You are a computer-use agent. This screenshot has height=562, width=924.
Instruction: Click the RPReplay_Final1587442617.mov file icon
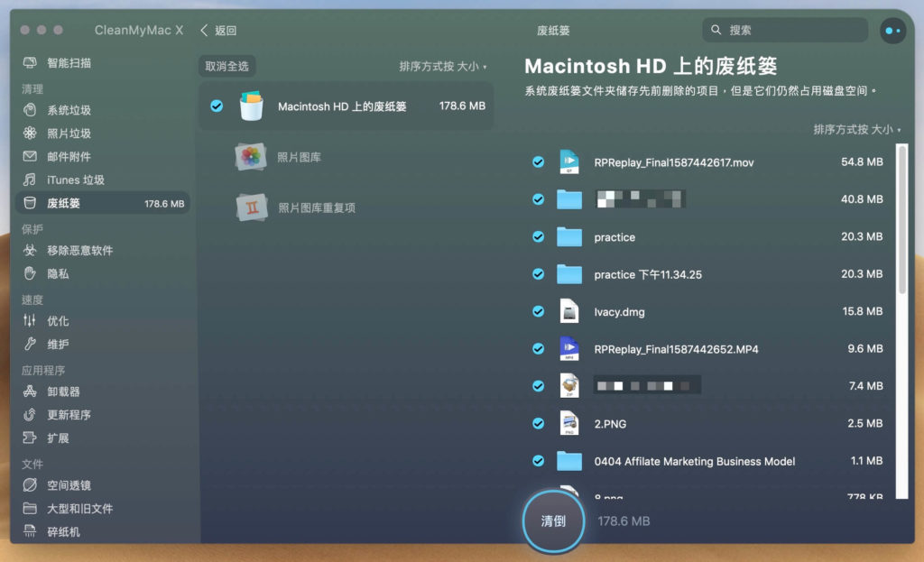click(569, 162)
